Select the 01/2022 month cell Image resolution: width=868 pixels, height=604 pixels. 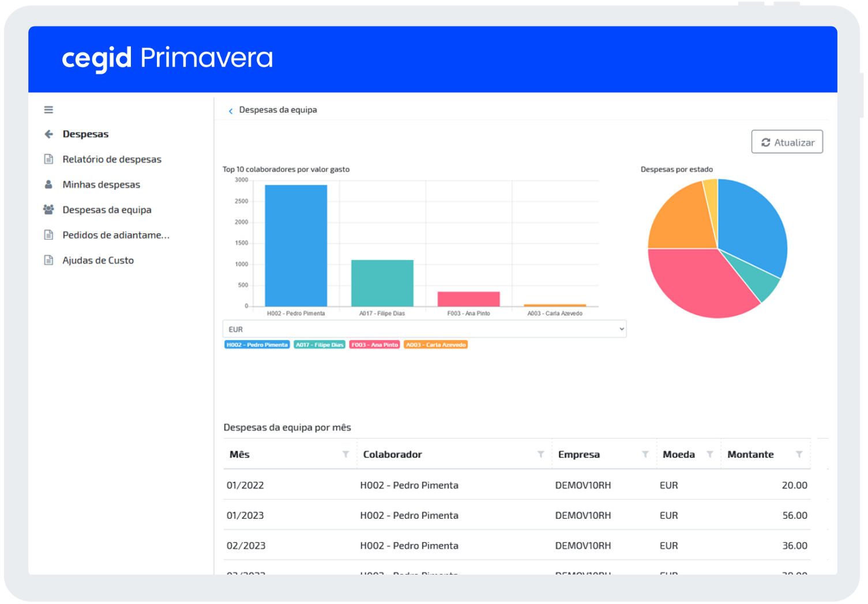point(245,485)
